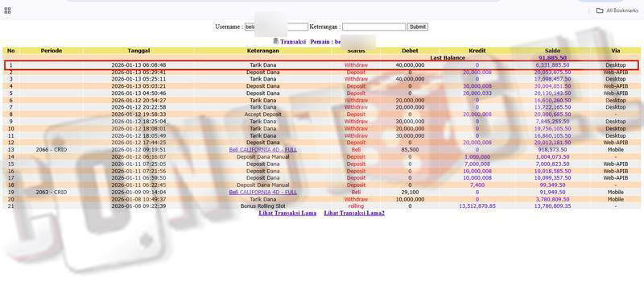Viewport: 644px width, 303px height.
Task: Focus the Username input field
Action: coord(276,27)
